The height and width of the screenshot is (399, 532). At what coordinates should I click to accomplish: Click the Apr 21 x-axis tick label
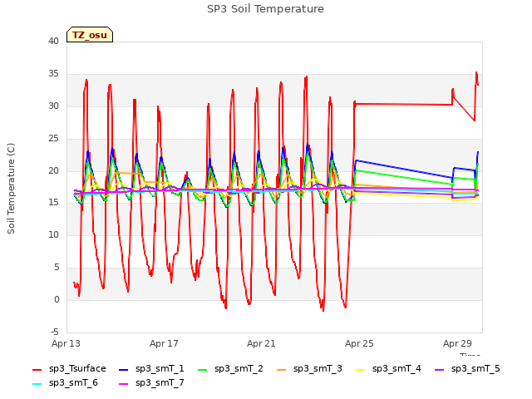(261, 343)
